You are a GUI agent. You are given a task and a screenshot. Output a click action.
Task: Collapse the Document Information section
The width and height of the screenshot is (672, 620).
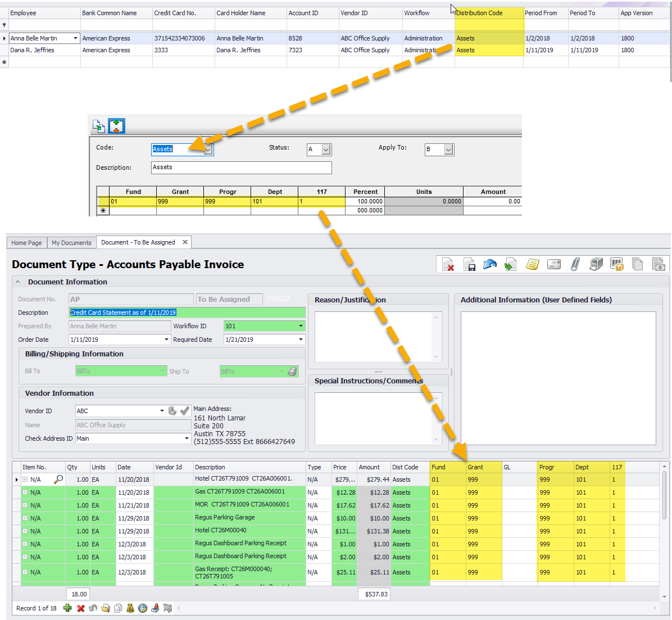coord(17,282)
